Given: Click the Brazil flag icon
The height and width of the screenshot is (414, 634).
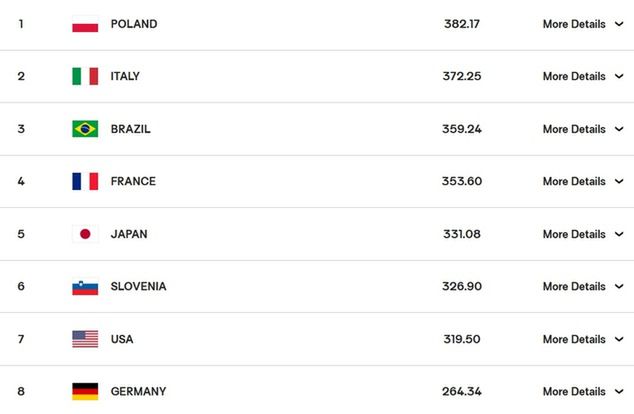Looking at the screenshot, I should pos(85,129).
